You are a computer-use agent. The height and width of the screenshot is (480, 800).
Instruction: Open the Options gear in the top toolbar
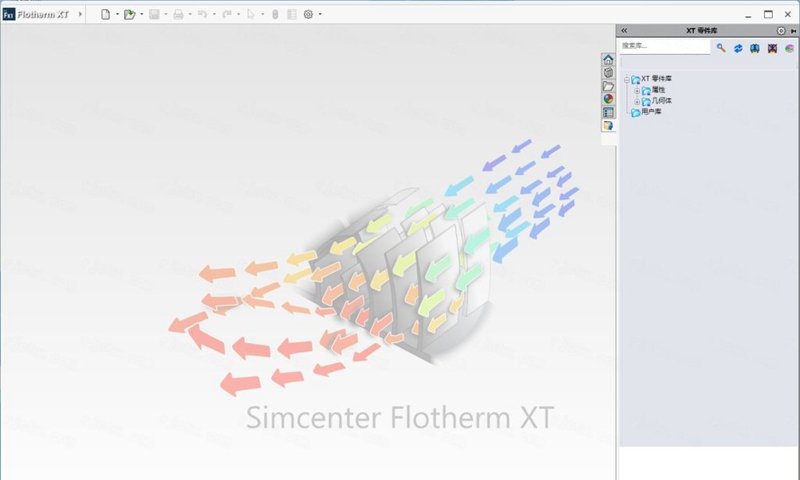[x=308, y=14]
